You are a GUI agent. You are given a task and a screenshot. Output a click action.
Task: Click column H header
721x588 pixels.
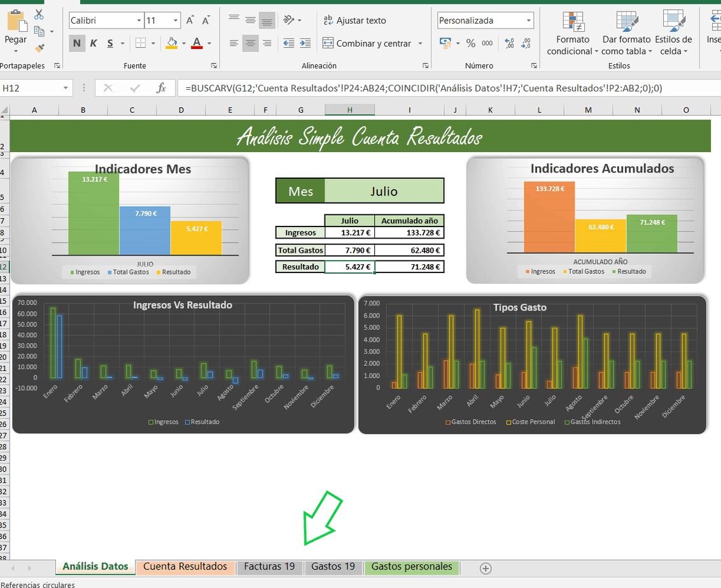click(x=350, y=110)
